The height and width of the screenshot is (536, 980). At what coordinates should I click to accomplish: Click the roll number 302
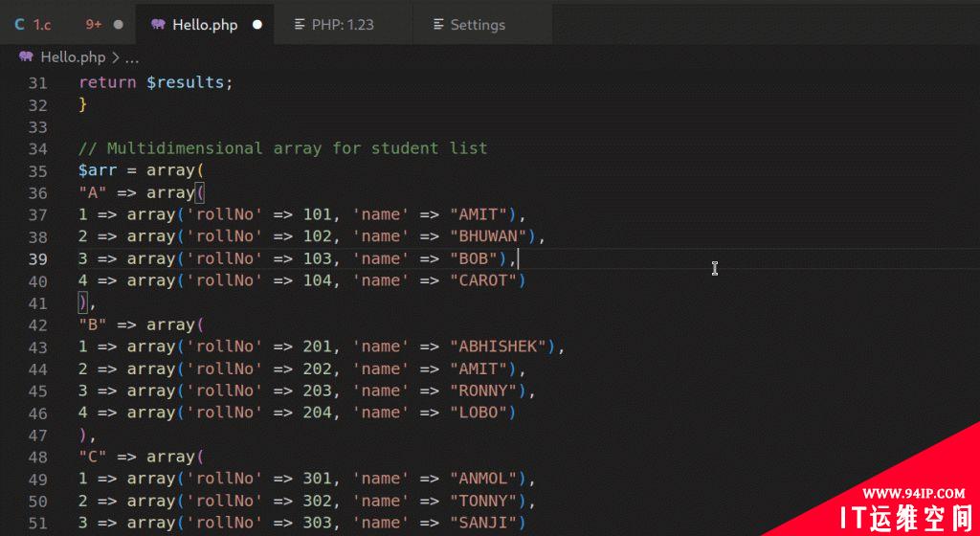[x=318, y=501]
